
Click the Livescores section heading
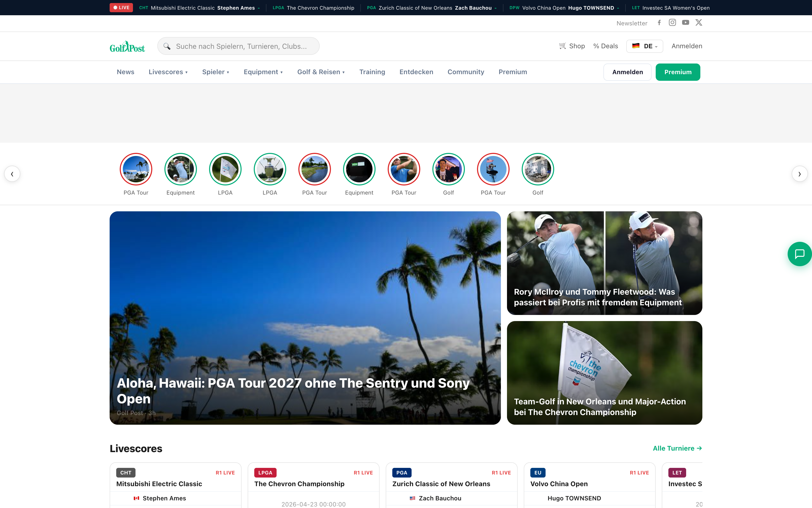136,449
